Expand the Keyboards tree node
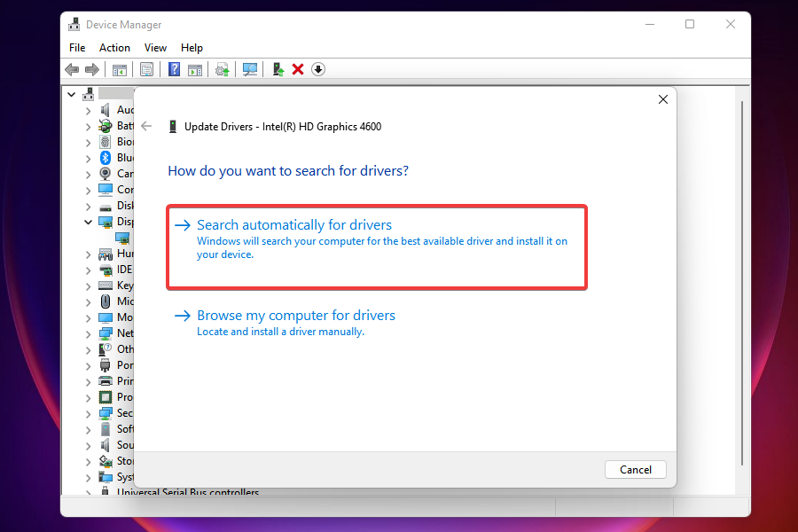Screen dimensions: 798x532 [88, 286]
